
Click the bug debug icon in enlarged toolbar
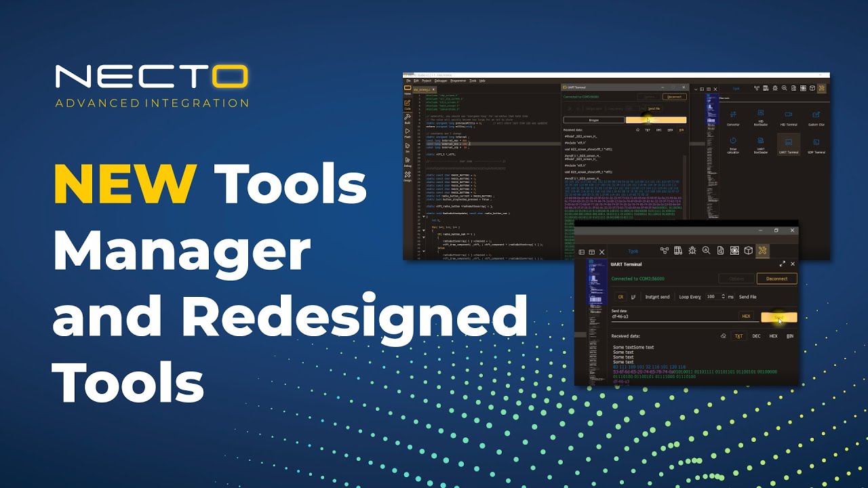point(692,251)
